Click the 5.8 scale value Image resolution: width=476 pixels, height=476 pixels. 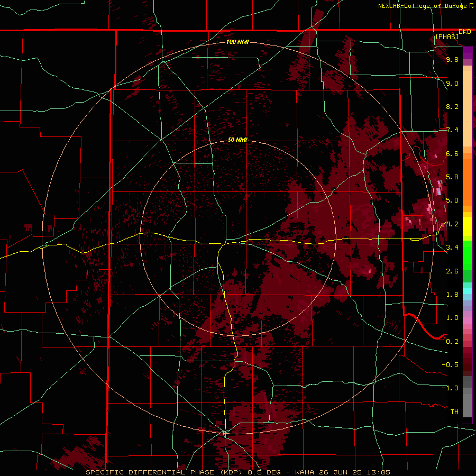(x=452, y=177)
